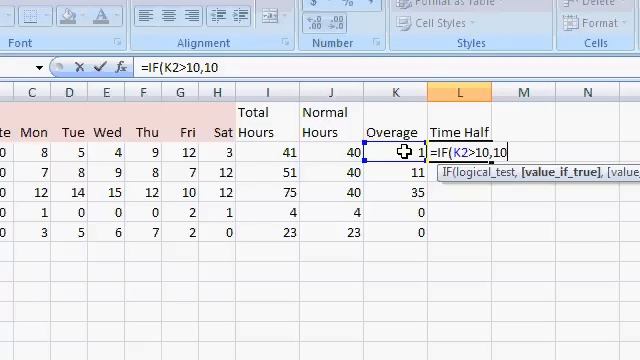Click the Wed cell showing 15
640x360 pixels.
click(106, 192)
